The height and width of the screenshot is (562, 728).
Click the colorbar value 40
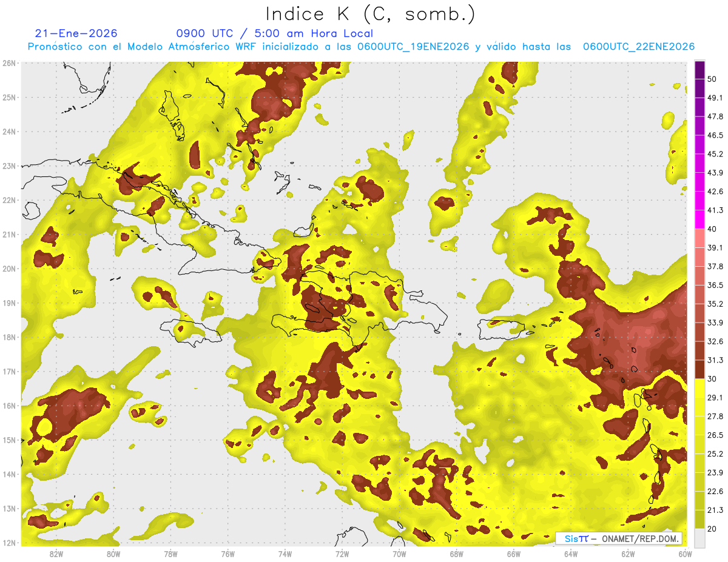click(x=712, y=229)
